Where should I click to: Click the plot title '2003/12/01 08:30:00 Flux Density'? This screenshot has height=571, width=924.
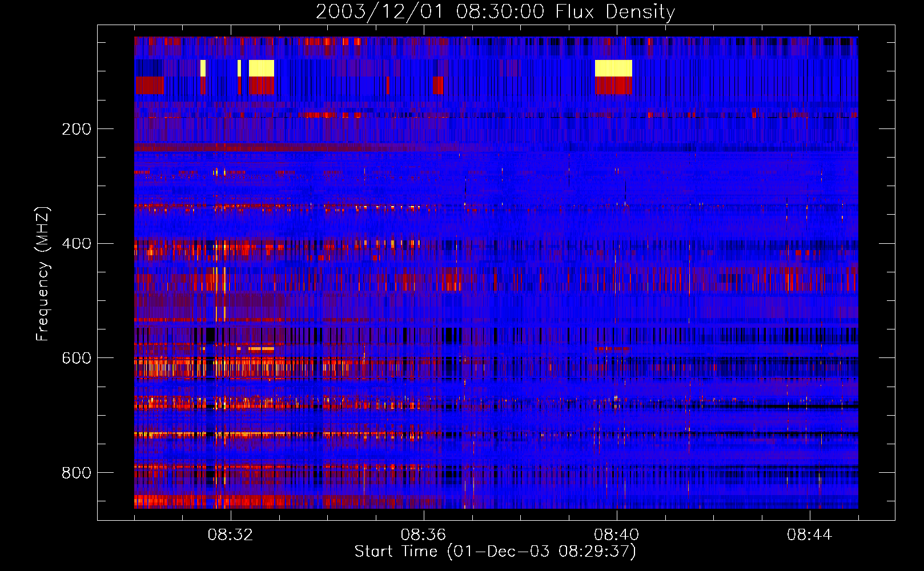495,11
